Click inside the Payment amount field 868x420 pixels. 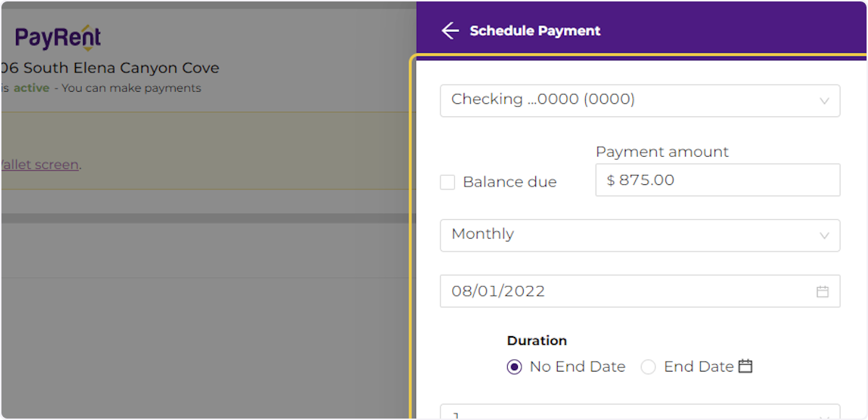tap(717, 179)
